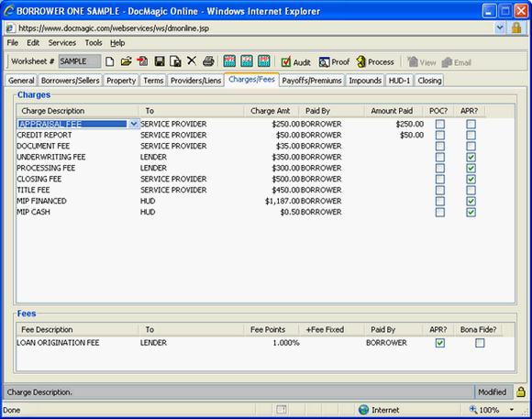The width and height of the screenshot is (532, 419).
Task: Click the new worksheet blank page icon
Action: pos(109,61)
